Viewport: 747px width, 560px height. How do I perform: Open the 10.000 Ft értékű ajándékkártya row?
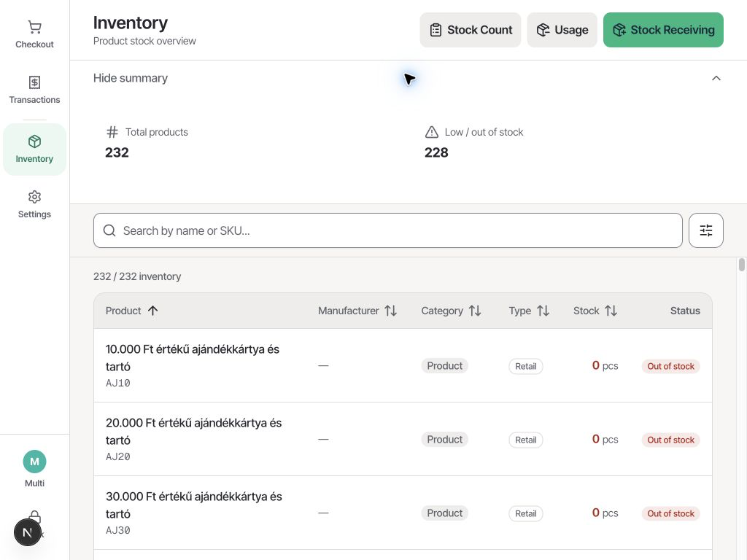tap(403, 366)
